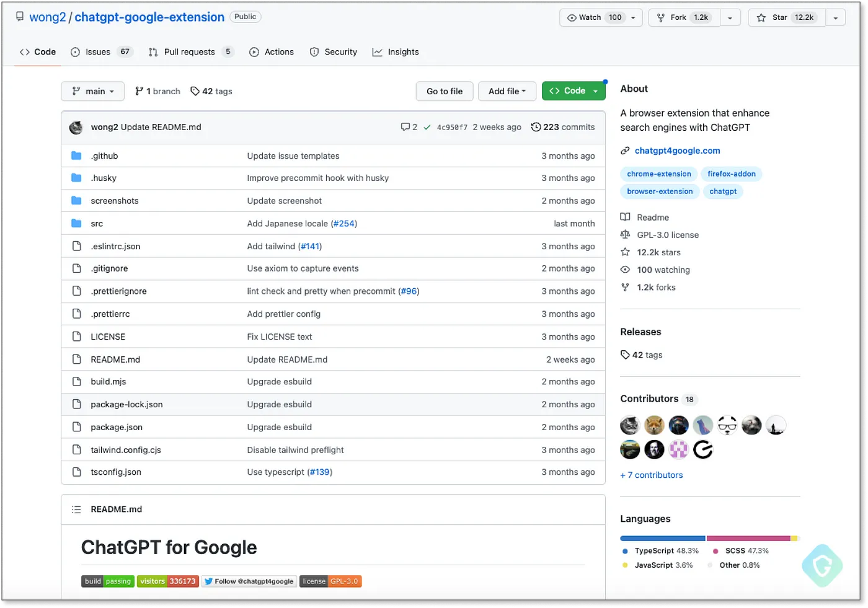868x608 pixels.
Task: Click wong2's avatar in latest commit row
Action: (x=76, y=127)
